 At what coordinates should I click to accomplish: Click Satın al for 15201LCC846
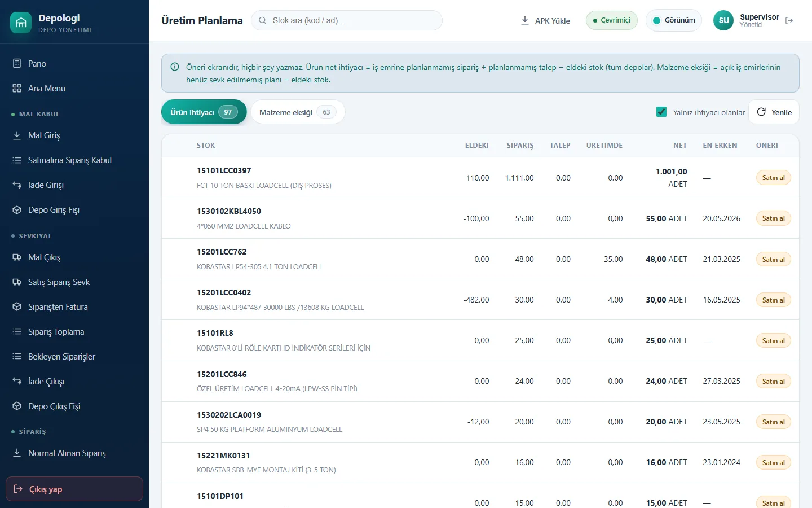[x=773, y=381]
